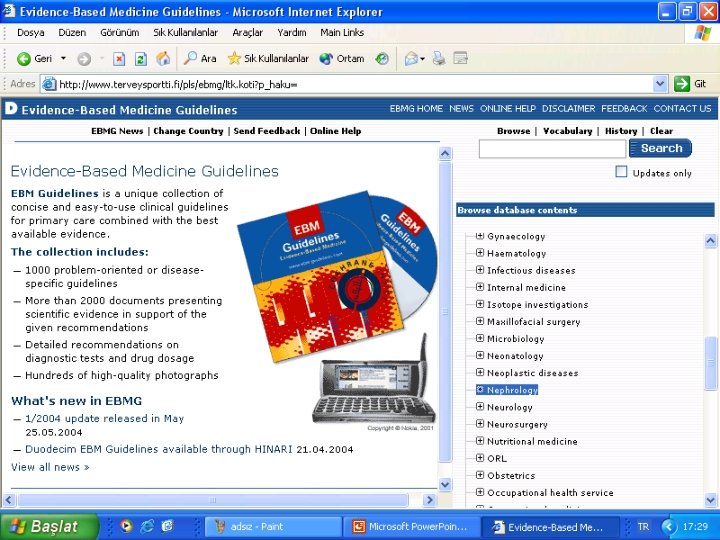Launch media player quick launch icon

pos(126,526)
